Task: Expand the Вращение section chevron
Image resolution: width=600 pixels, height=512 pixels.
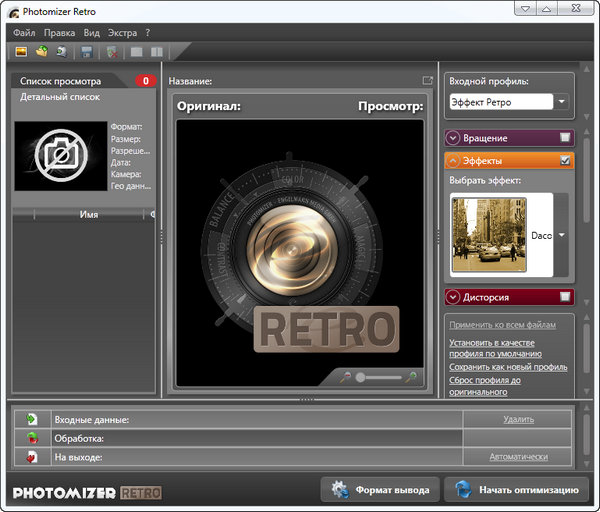Action: pos(454,138)
